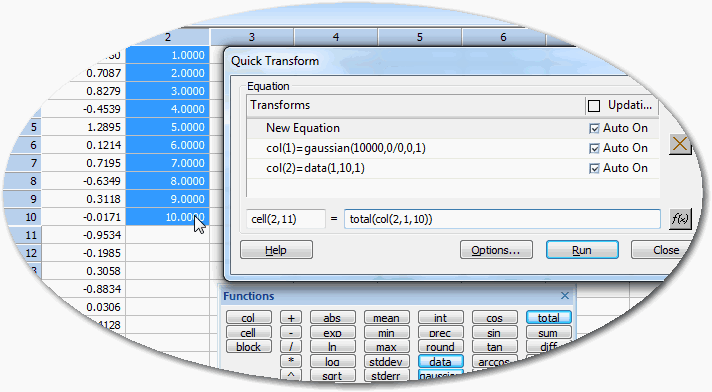Insert the abs function
The width and height of the screenshot is (712, 392).
(332, 318)
